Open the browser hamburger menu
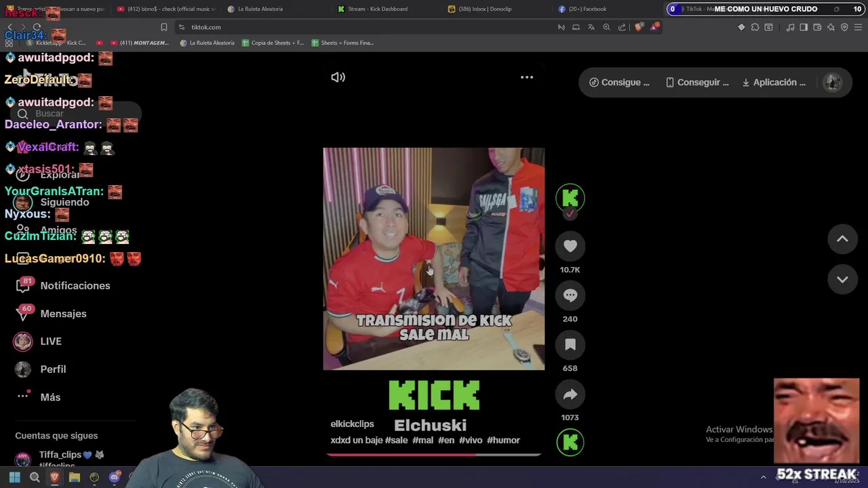This screenshot has width=868, height=488. point(858,27)
